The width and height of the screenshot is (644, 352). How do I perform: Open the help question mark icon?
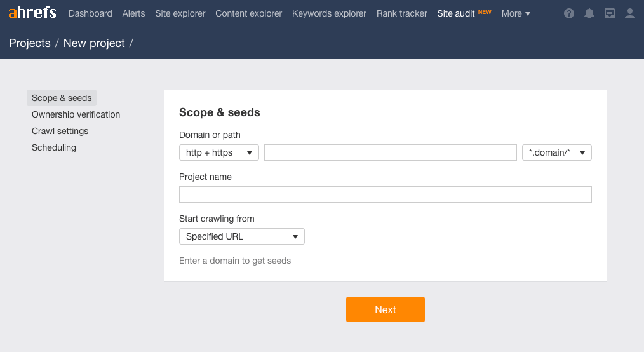[569, 13]
